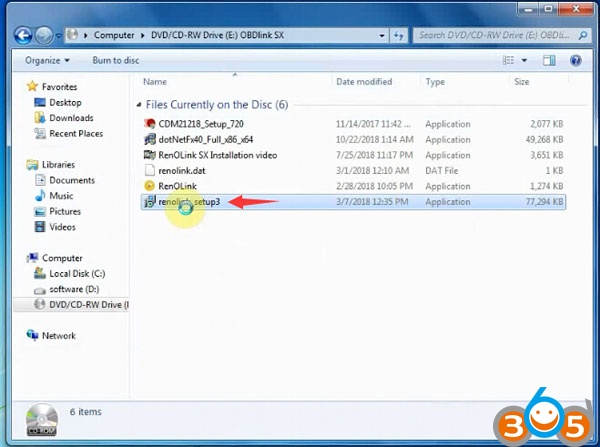Click Network in the navigation pane
This screenshot has height=447, width=600.
pos(58,336)
